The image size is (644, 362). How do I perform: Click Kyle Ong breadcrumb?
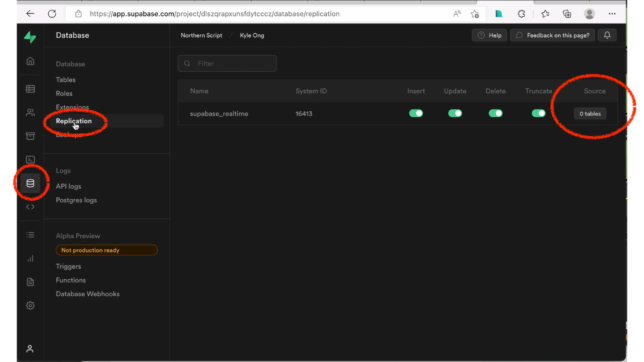click(252, 35)
